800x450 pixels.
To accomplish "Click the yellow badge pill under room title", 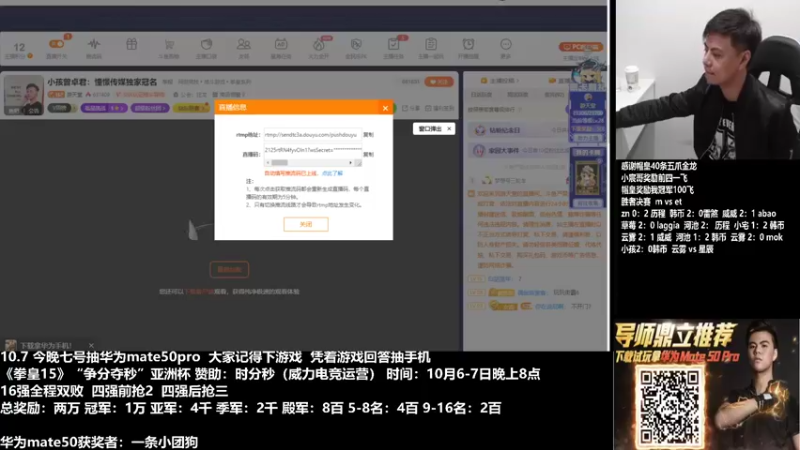I will tap(191, 108).
